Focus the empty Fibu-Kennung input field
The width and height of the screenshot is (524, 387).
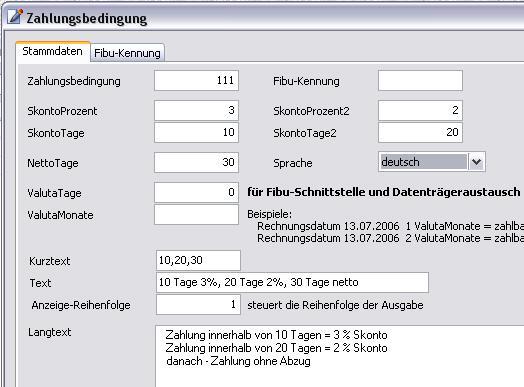click(420, 81)
